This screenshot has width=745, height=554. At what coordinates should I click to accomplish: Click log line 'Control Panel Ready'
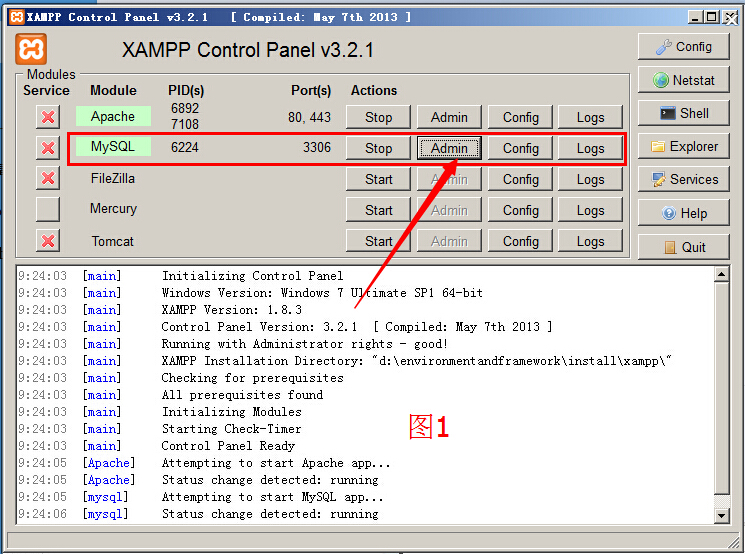[228, 446]
